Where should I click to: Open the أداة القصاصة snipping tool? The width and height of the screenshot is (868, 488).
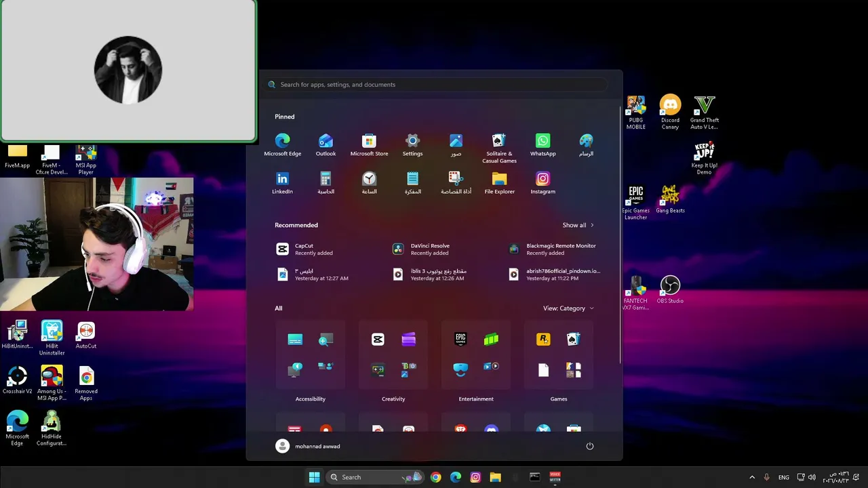456,183
